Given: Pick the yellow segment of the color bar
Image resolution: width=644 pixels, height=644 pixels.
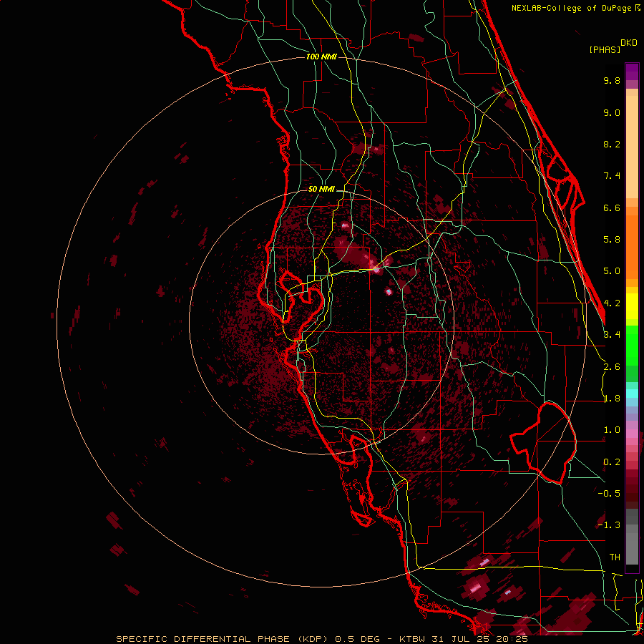Looking at the screenshot, I should pos(632,306).
